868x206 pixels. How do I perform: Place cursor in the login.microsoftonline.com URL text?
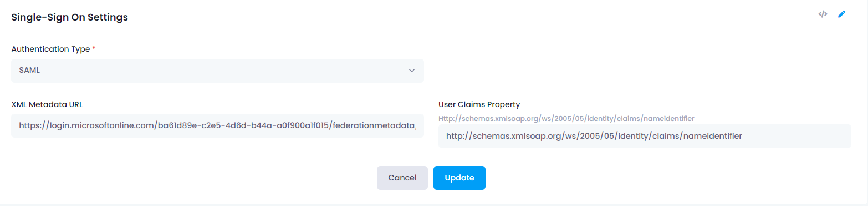[x=217, y=126]
